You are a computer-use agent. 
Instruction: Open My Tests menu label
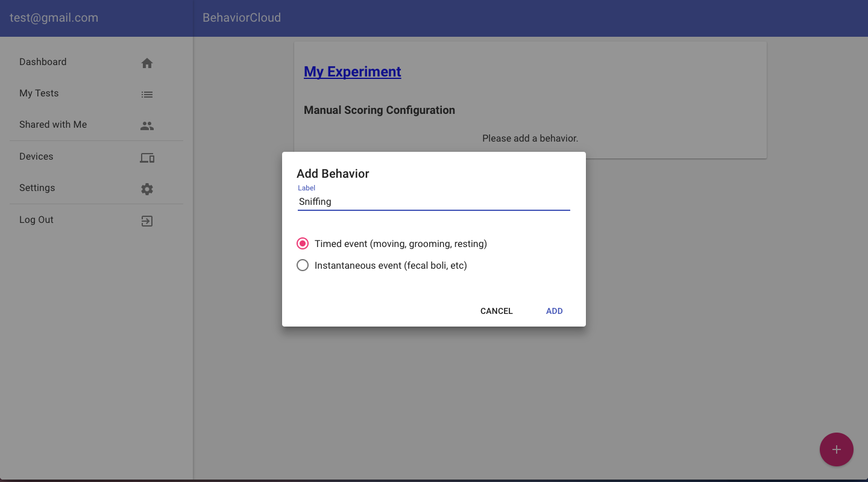39,93
